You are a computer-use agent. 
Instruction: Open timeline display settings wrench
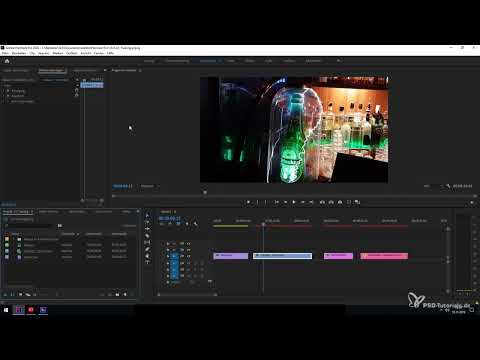click(x=195, y=224)
